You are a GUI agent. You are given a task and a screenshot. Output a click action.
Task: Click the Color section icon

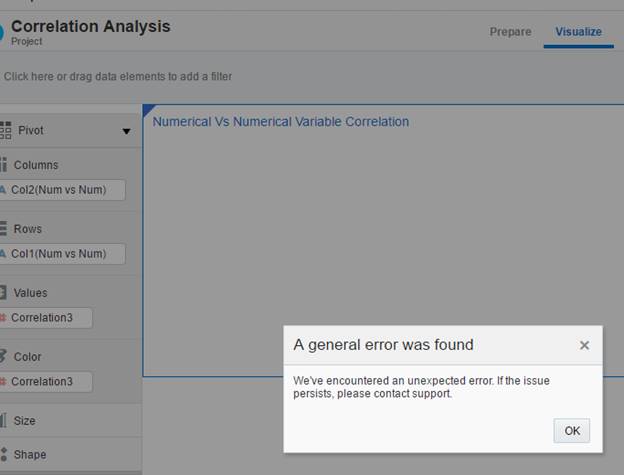[x=4, y=357]
